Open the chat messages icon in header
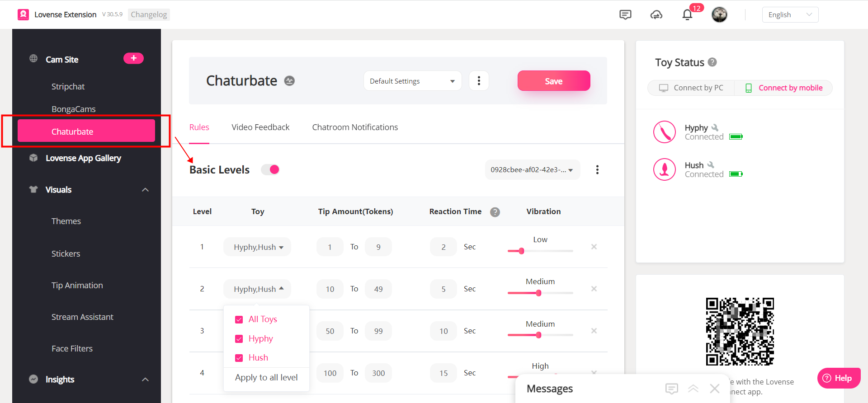This screenshot has height=403, width=868. click(x=625, y=15)
